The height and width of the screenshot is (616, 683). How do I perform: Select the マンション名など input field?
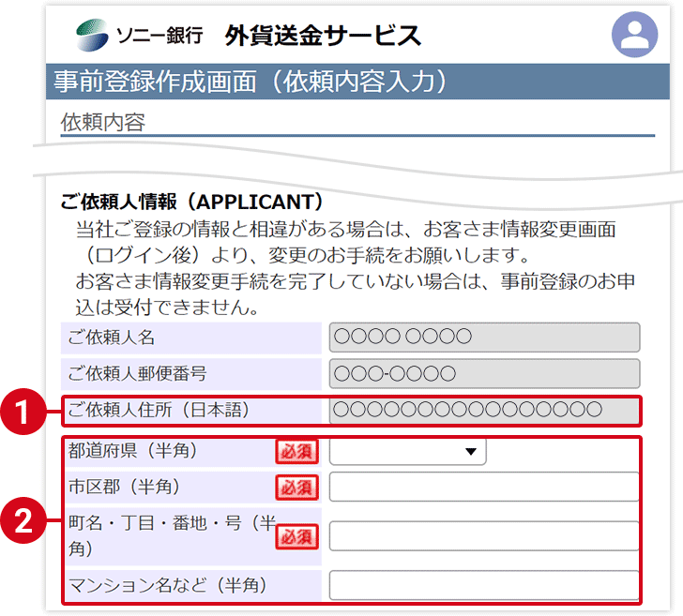tap(484, 585)
